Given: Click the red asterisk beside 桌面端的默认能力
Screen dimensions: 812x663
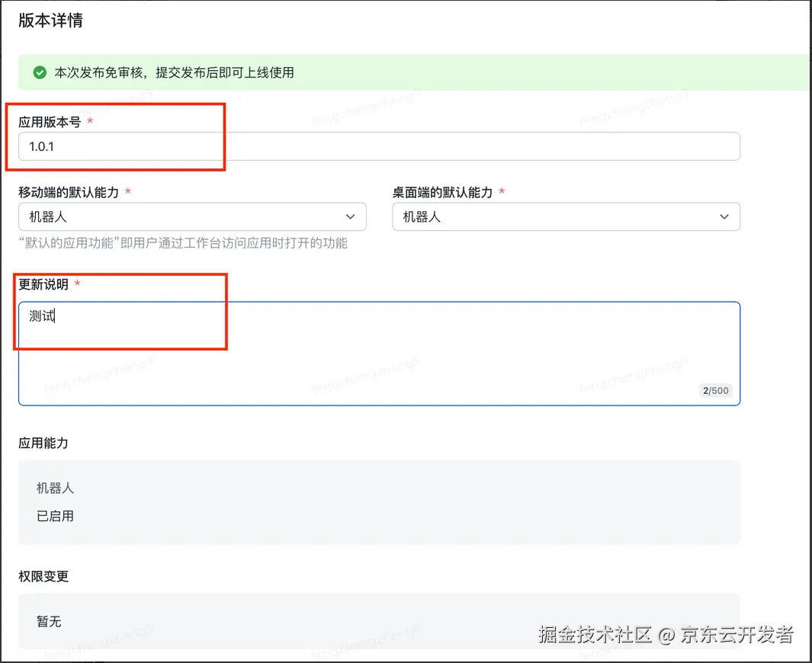Looking at the screenshot, I should [502, 193].
